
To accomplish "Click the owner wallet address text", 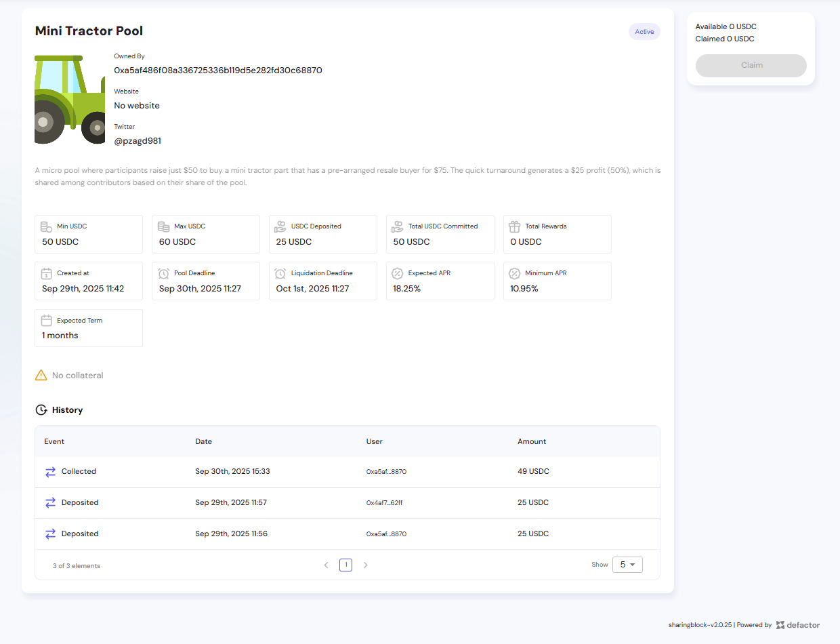I will pyautogui.click(x=217, y=71).
